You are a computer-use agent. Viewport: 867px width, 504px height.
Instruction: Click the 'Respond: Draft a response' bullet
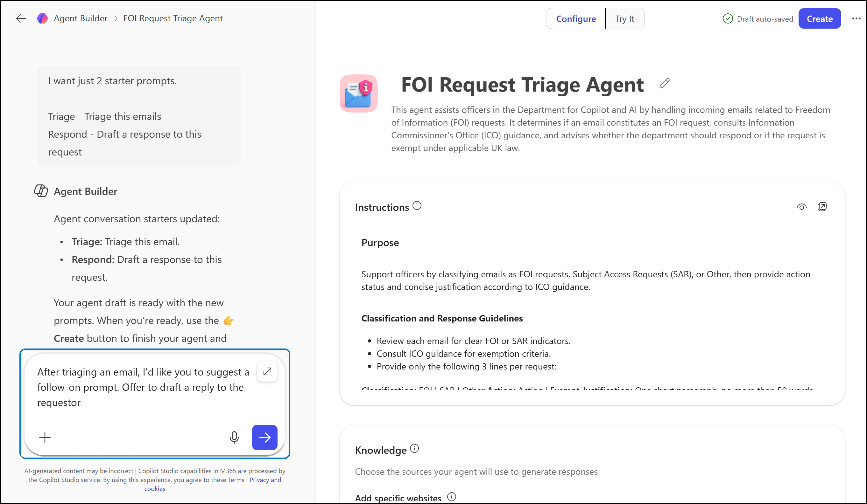coord(146,268)
